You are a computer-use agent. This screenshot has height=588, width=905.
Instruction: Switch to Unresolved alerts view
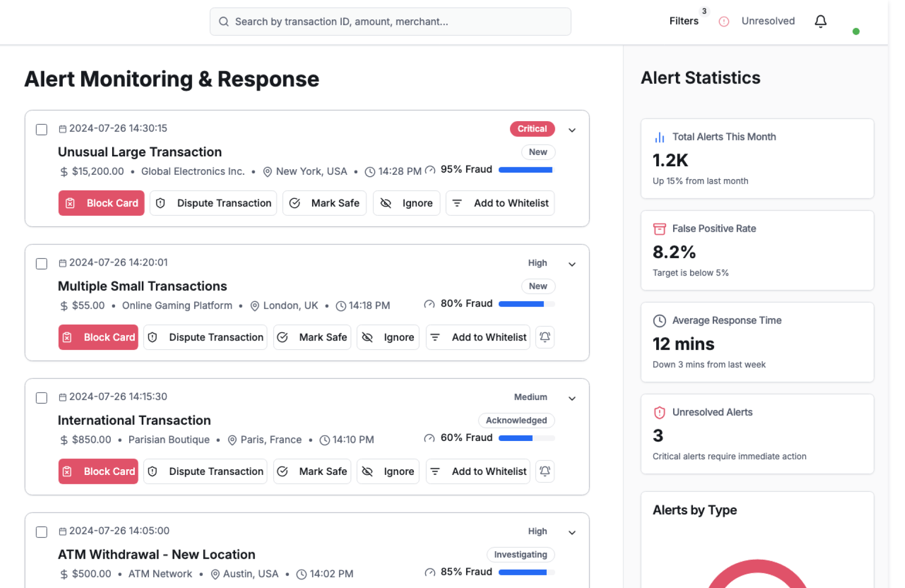(x=767, y=21)
